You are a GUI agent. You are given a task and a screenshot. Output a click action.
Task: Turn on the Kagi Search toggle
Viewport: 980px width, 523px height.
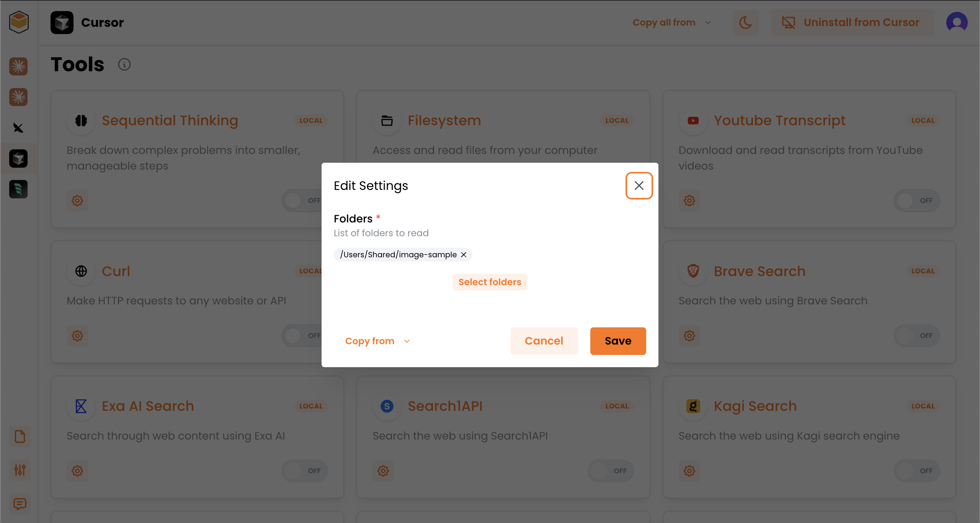pos(916,471)
